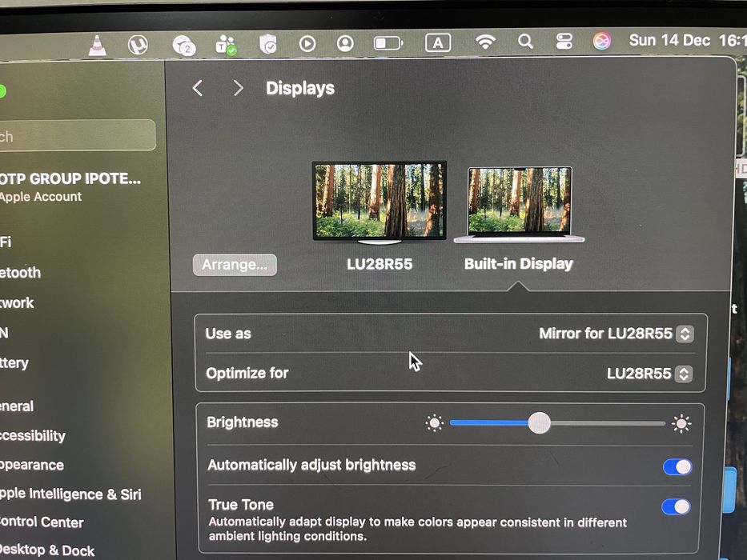Click the low brightness sun icon
This screenshot has width=747, height=560.
click(x=435, y=423)
